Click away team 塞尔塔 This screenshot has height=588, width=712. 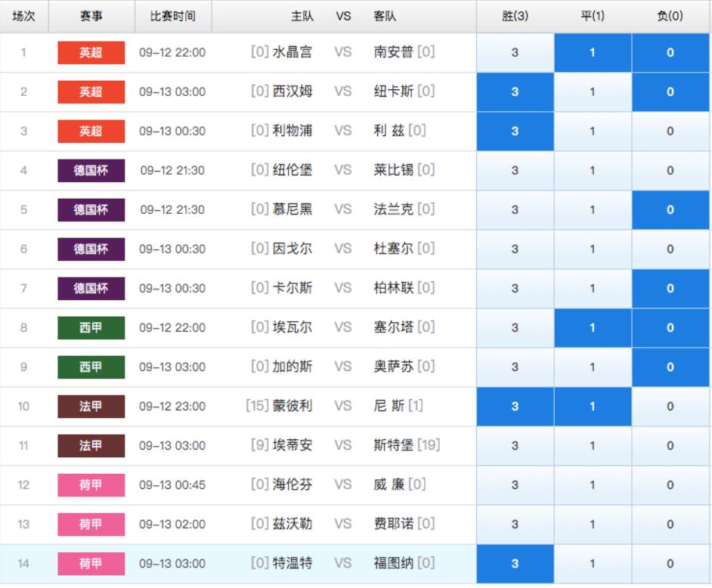[393, 327]
